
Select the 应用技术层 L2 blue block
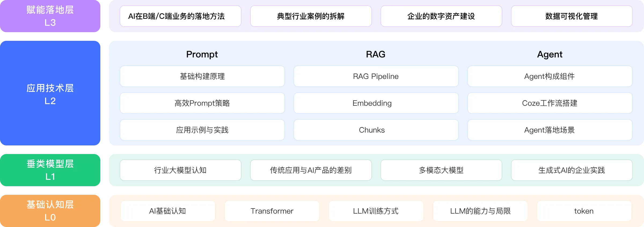(50, 93)
